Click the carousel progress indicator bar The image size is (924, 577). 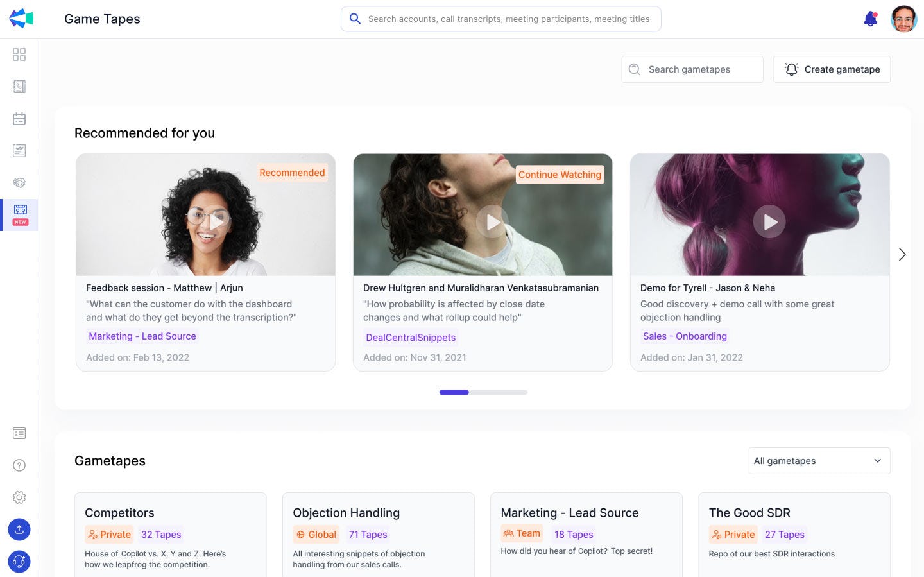(x=483, y=392)
